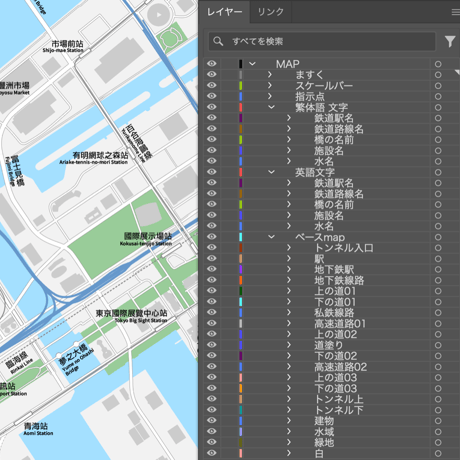The height and width of the screenshot is (460, 460).
Task: Click target circle for ますく layer
Action: click(x=438, y=75)
